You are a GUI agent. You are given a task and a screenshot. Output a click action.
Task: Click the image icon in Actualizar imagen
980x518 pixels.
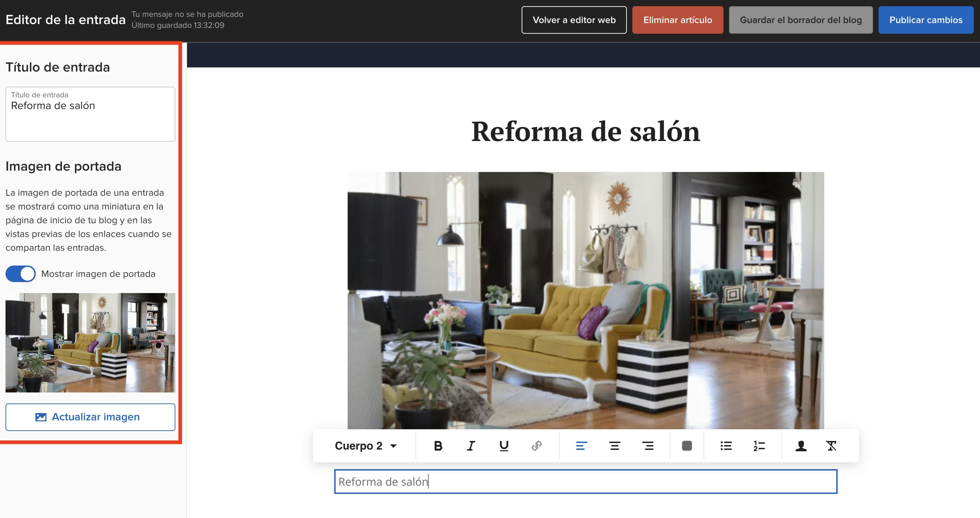pos(41,417)
